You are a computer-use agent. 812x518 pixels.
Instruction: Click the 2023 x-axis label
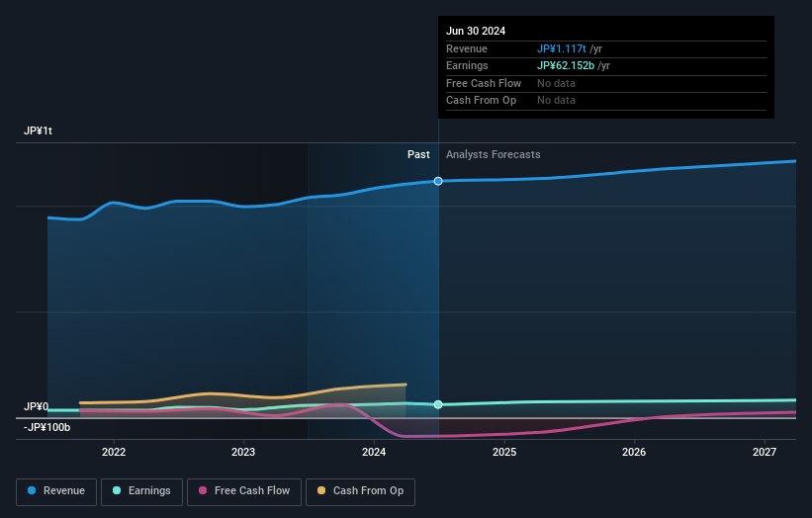tap(243, 452)
